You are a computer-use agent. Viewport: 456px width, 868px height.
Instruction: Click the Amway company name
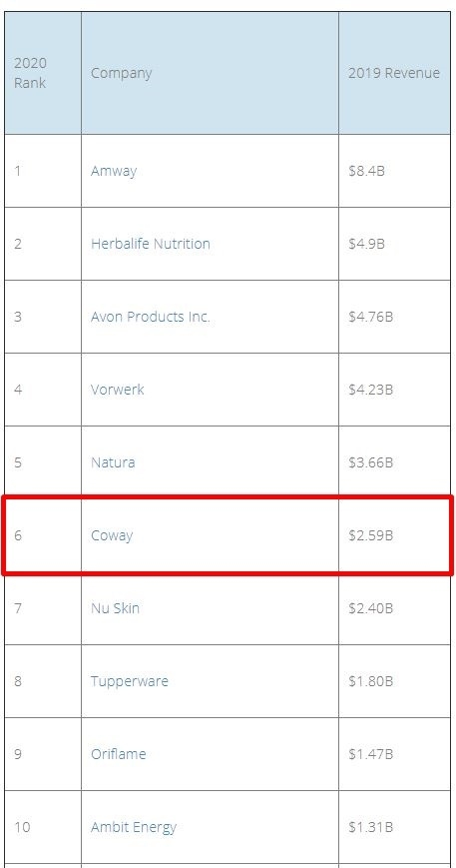(114, 171)
